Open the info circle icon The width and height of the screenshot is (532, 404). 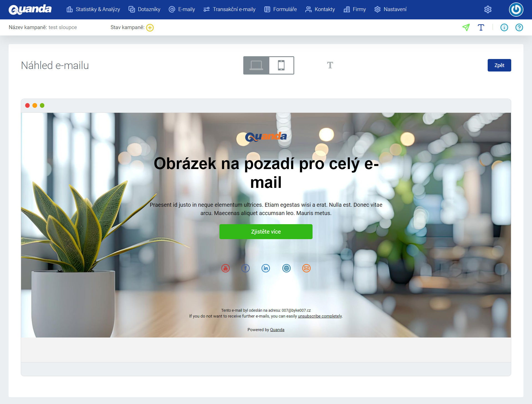504,27
